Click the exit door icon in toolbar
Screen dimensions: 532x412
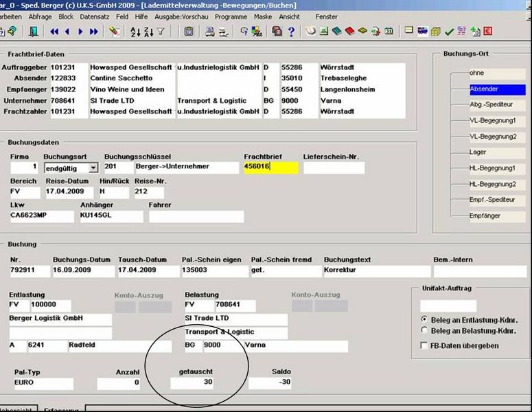click(x=33, y=32)
